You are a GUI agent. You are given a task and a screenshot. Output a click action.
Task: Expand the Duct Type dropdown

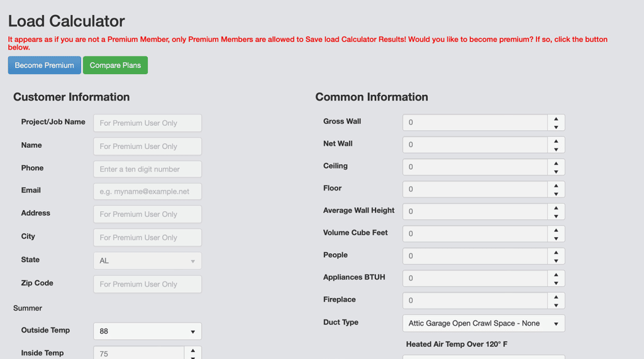point(483,323)
